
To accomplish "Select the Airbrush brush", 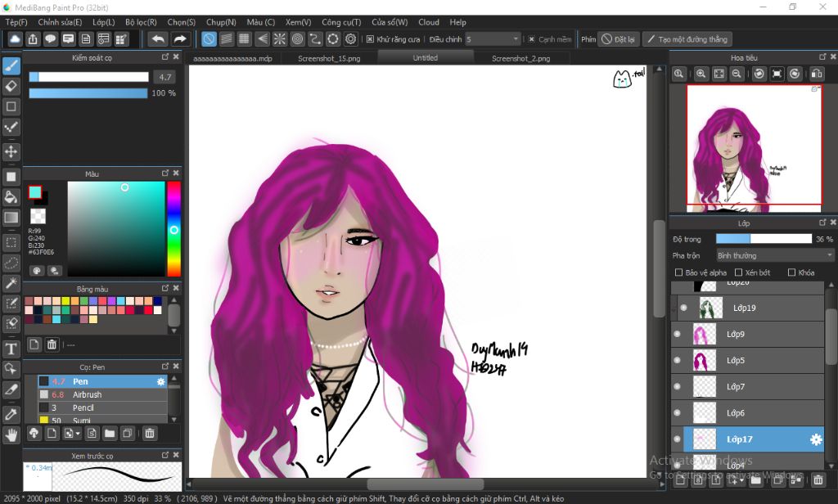I will 102,394.
